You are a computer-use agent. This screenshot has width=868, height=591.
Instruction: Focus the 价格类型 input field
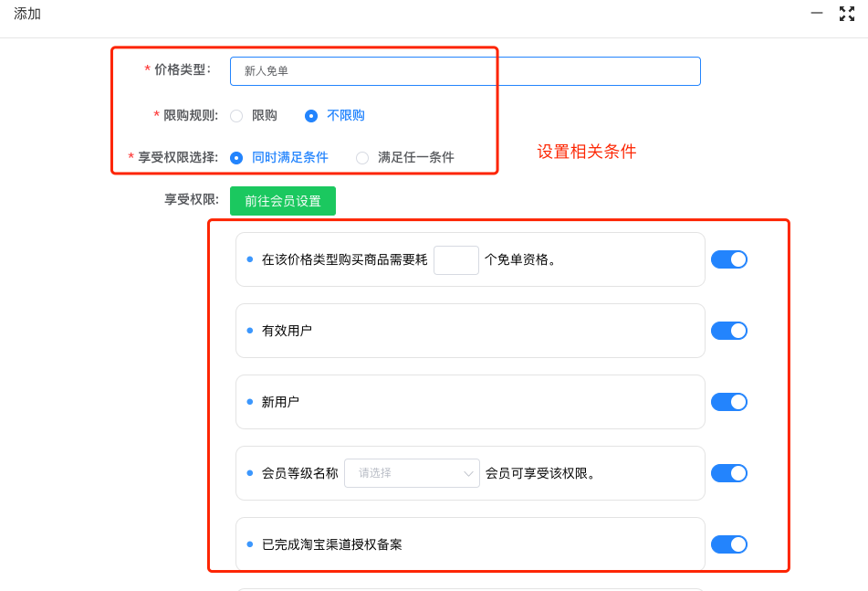pyautogui.click(x=465, y=71)
